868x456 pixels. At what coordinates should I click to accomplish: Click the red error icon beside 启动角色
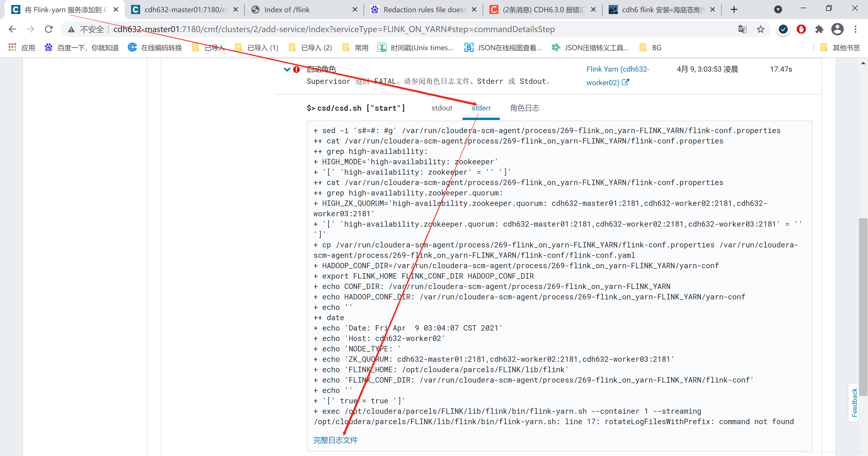tap(297, 69)
